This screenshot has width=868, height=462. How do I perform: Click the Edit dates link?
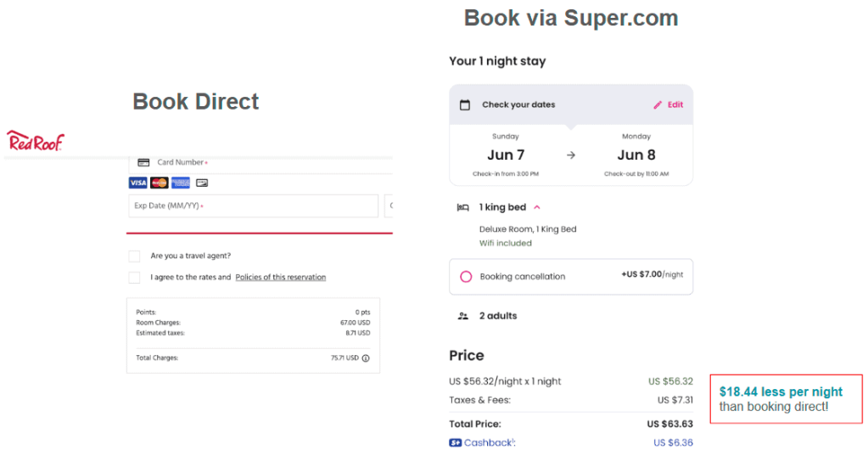675,104
